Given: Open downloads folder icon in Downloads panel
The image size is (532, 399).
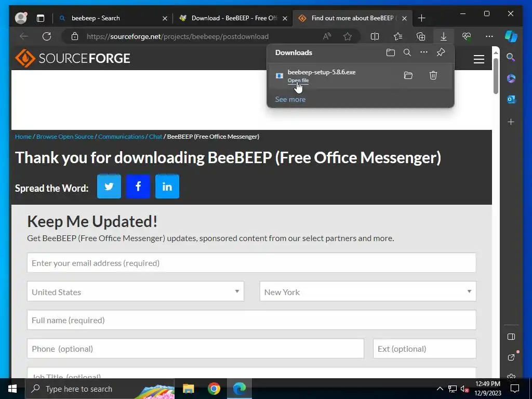Looking at the screenshot, I should (x=391, y=52).
